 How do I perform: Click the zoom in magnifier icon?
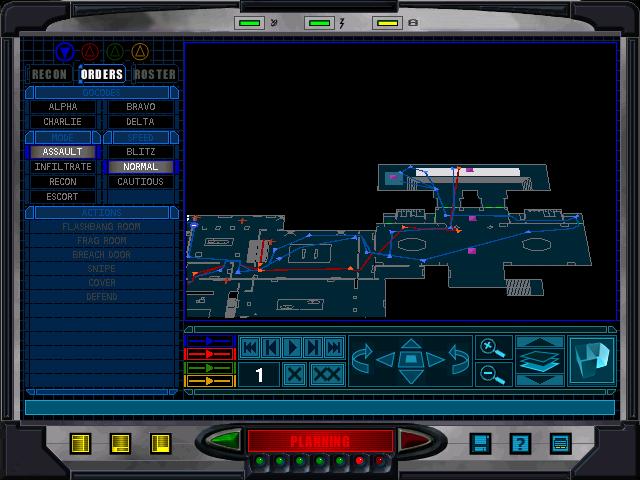490,346
